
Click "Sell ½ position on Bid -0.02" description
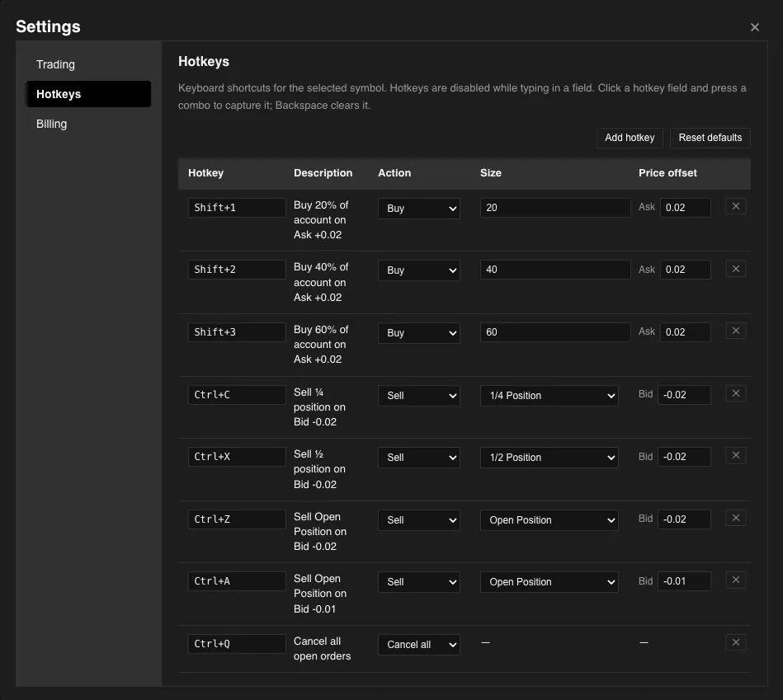pos(319,469)
